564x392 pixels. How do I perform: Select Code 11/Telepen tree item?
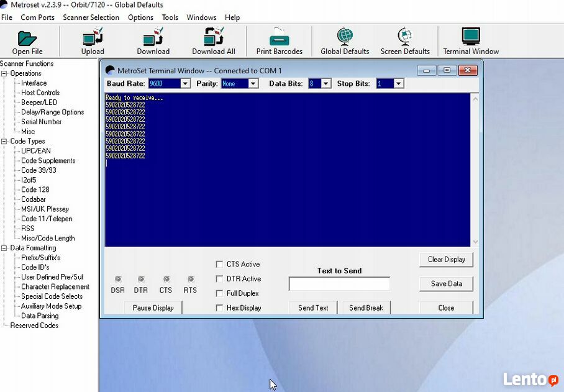[x=47, y=219]
